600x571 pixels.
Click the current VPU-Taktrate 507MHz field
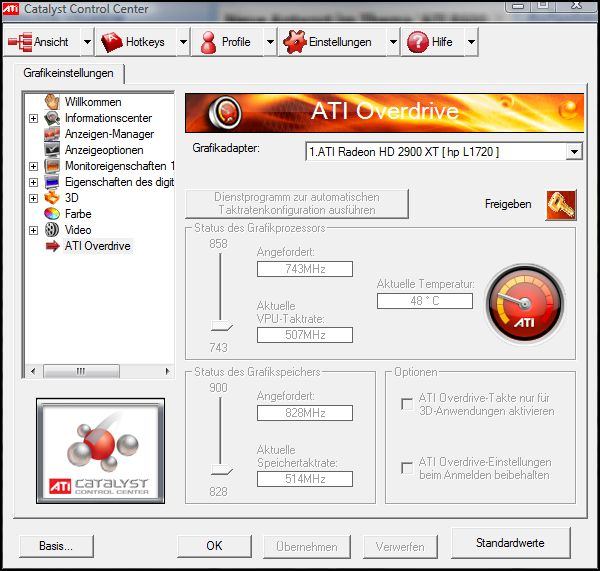(x=305, y=335)
